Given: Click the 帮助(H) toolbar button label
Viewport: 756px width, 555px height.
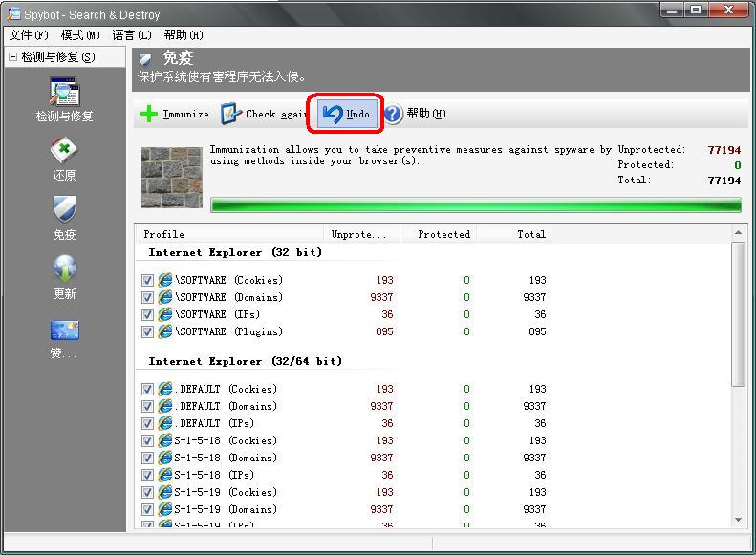Looking at the screenshot, I should point(426,114).
